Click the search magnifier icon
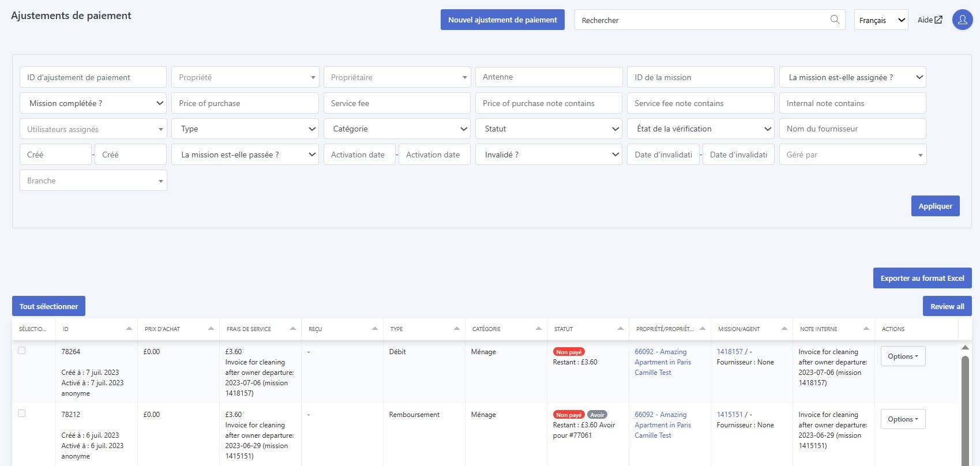980x466 pixels. click(x=835, y=20)
